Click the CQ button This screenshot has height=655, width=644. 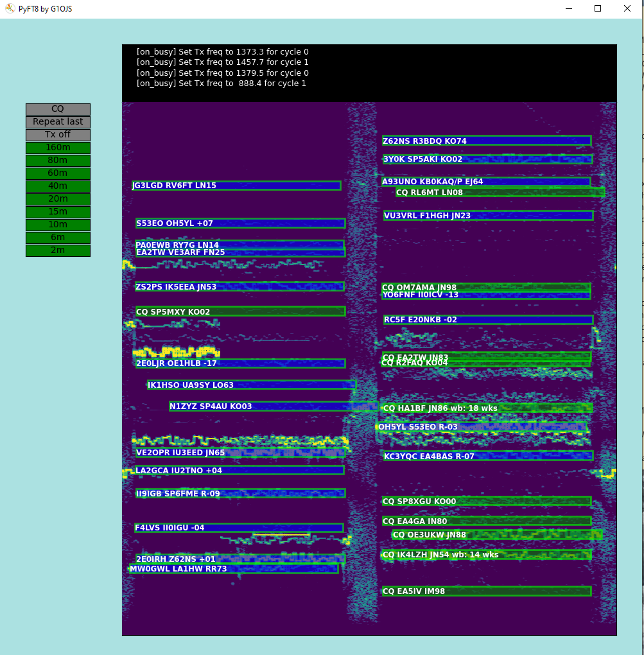click(x=58, y=109)
